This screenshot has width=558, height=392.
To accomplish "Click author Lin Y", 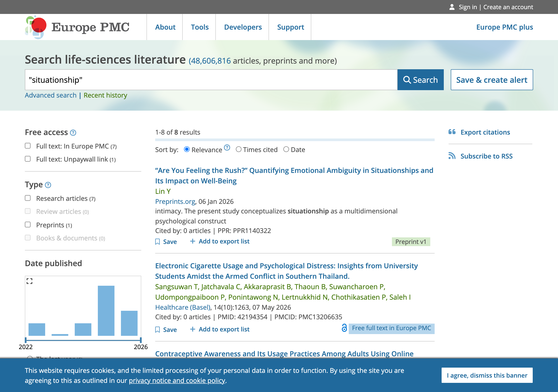I will tap(163, 191).
